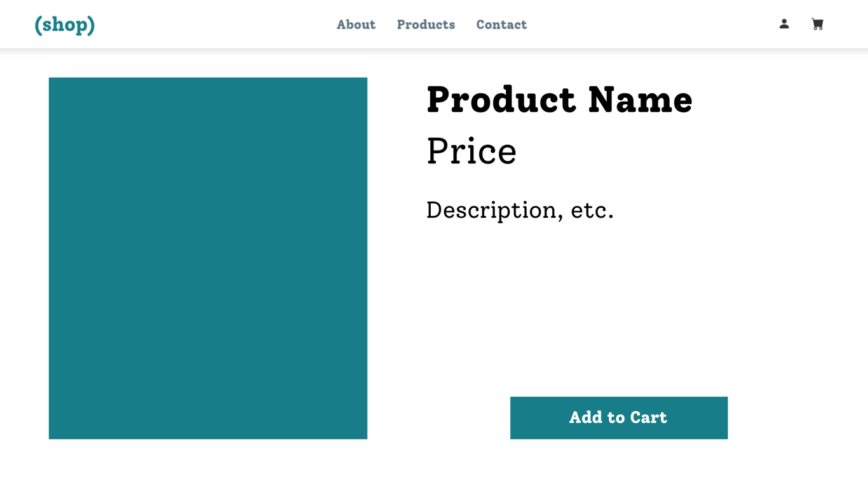The height and width of the screenshot is (488, 868).
Task: Open Products listing from navigation
Action: coord(426,25)
